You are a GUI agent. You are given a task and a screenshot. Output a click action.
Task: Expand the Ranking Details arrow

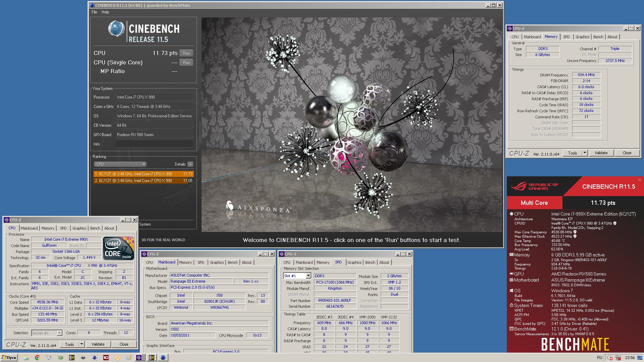(191, 164)
